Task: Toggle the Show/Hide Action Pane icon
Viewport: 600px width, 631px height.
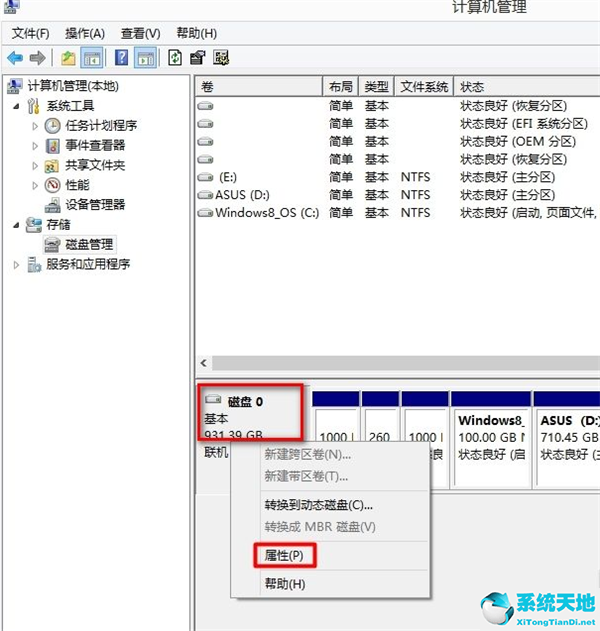Action: [145, 58]
